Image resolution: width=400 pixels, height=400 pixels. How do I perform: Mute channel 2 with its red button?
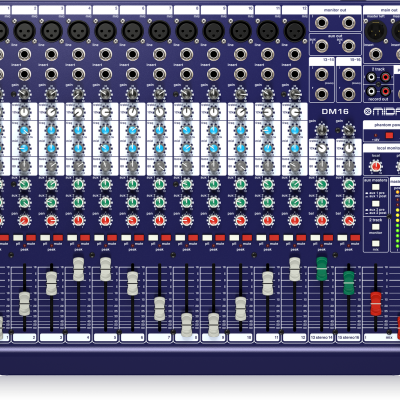31,238
